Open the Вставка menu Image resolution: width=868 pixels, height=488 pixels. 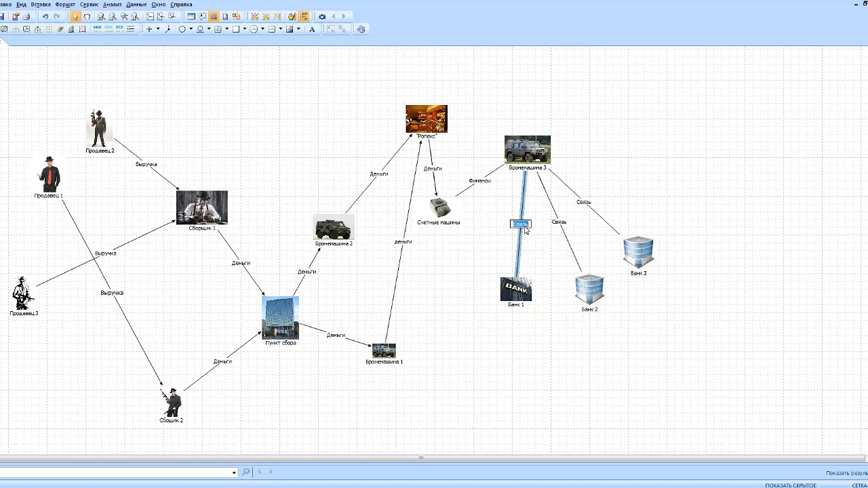(41, 4)
